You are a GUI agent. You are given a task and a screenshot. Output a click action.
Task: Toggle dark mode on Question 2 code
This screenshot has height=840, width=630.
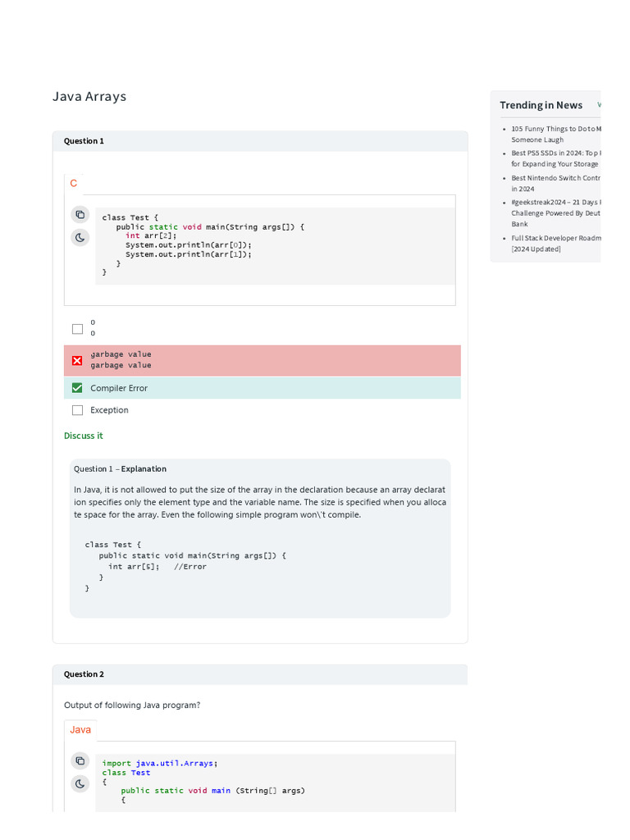click(80, 783)
